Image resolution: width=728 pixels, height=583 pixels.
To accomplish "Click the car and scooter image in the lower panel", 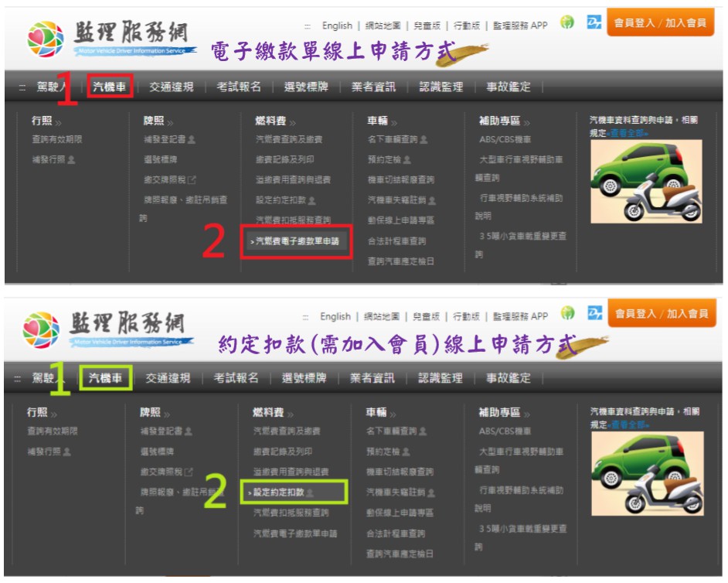I will [648, 472].
